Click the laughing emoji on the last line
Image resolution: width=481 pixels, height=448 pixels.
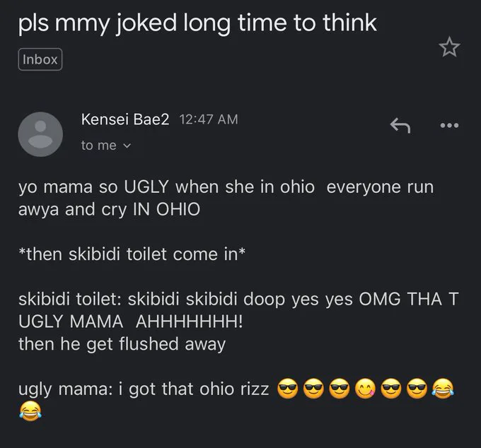pos(29,409)
